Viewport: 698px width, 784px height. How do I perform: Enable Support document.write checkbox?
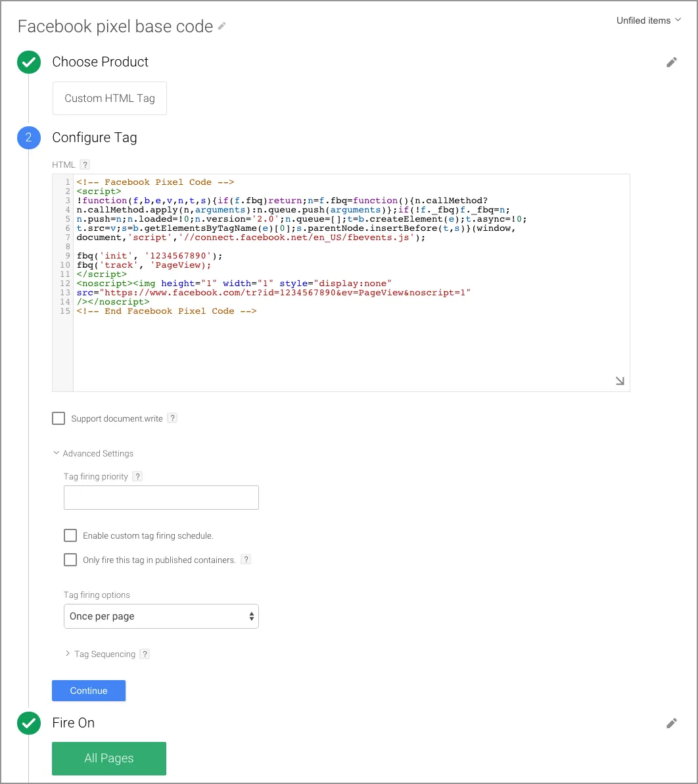click(x=58, y=418)
